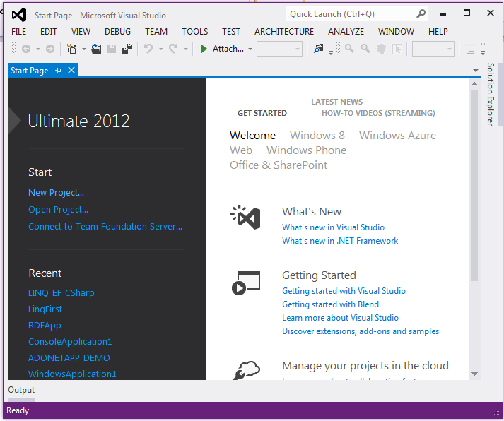Viewport: 504px width, 421px height.
Task: Click the Quick Launch search magnifier icon
Action: pyautogui.click(x=421, y=14)
